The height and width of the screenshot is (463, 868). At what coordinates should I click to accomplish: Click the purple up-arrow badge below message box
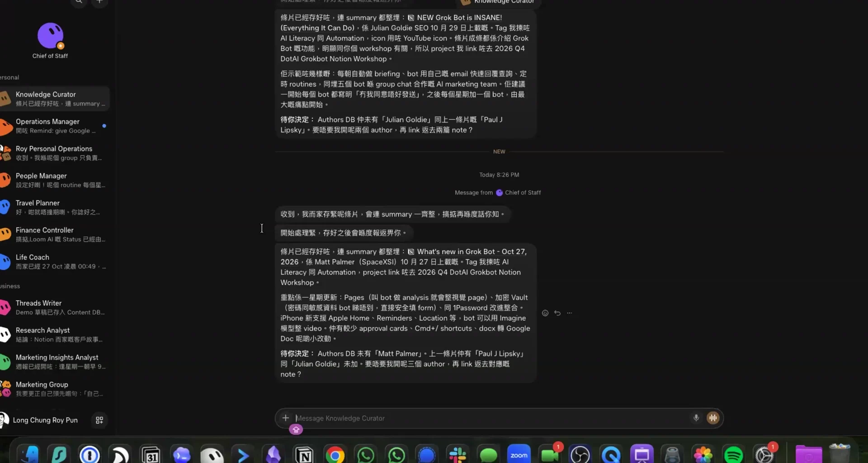click(x=296, y=430)
